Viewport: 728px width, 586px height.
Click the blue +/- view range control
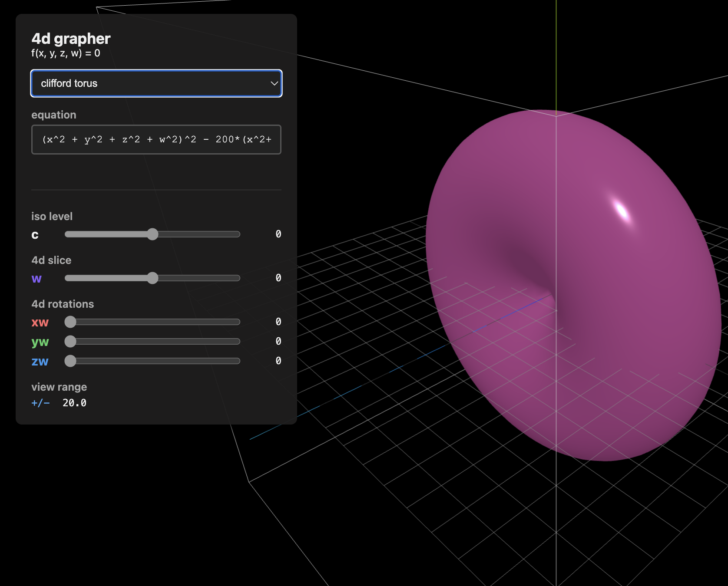(40, 403)
